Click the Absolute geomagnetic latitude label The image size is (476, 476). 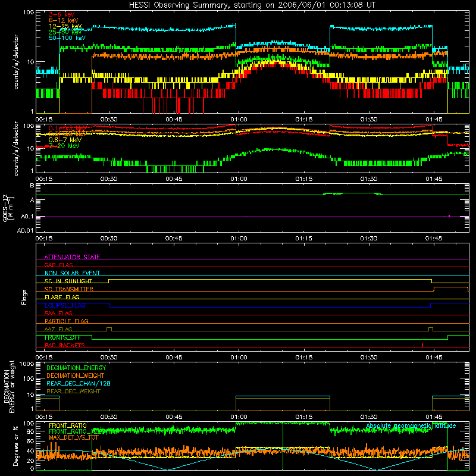click(411, 425)
